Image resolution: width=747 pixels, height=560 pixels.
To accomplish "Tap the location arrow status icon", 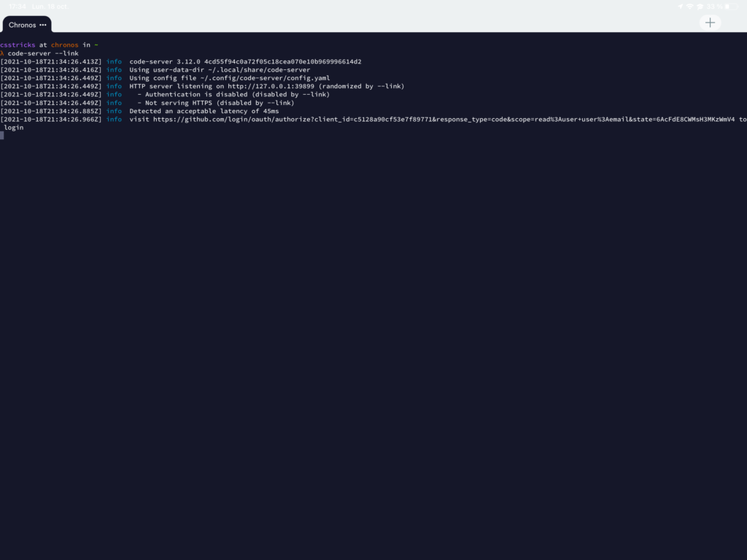I will click(680, 7).
